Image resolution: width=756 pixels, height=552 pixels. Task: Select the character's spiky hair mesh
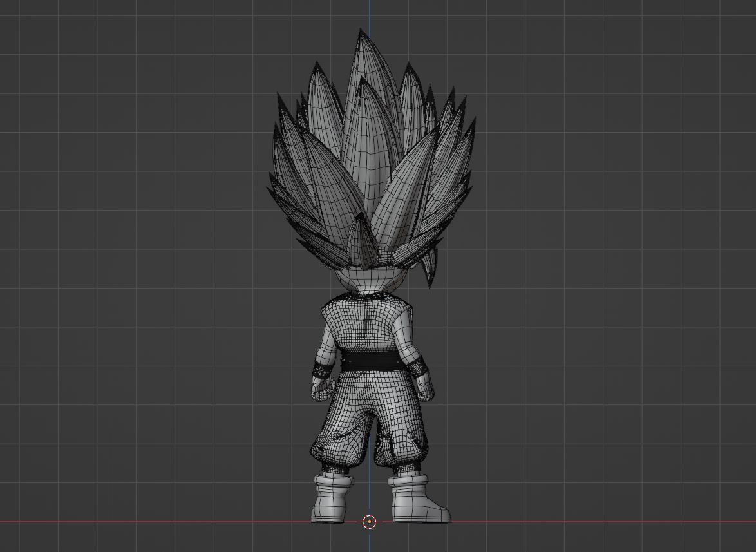click(370, 159)
